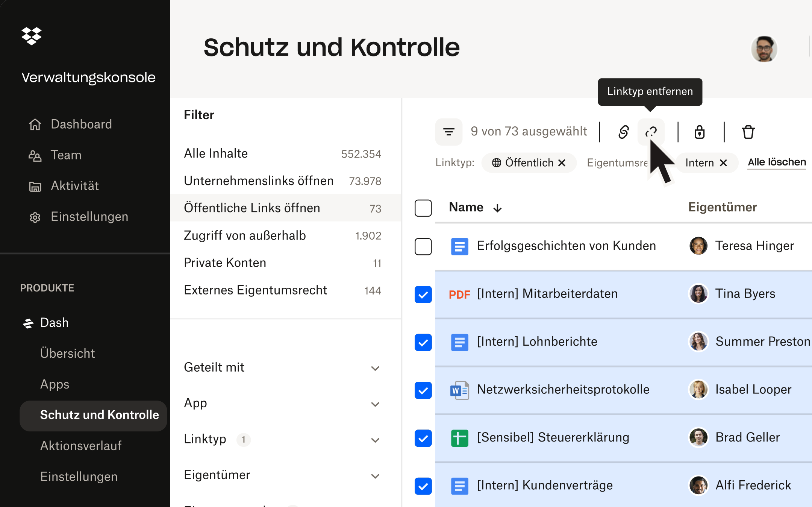Click the Dropbox logo
Image resolution: width=812 pixels, height=507 pixels.
[32, 36]
